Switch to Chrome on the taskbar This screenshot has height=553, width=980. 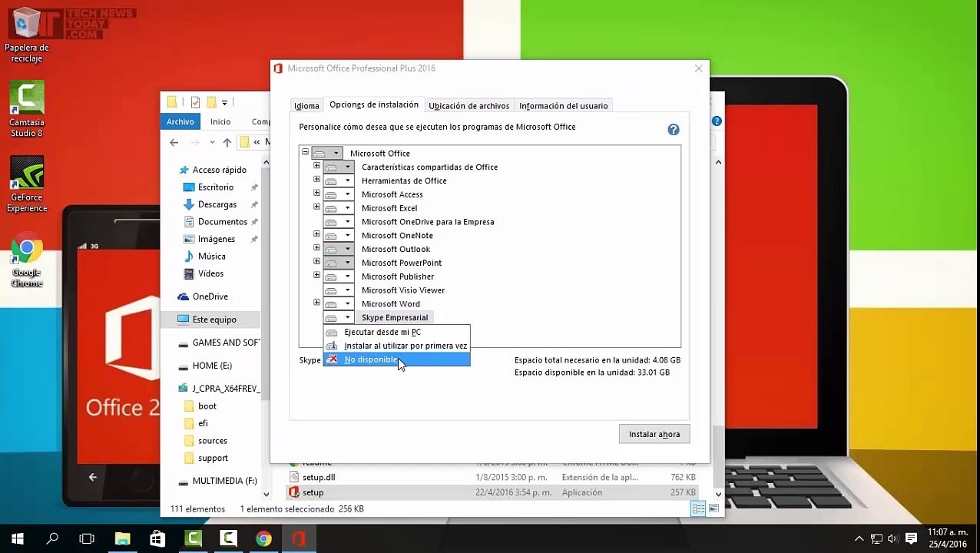point(263,538)
